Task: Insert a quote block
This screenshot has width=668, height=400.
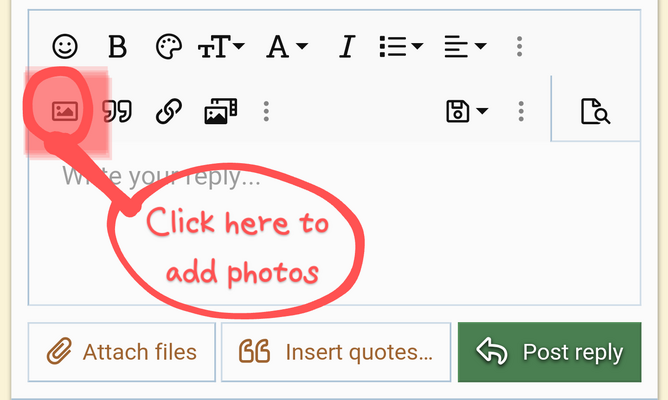Action: click(x=117, y=112)
